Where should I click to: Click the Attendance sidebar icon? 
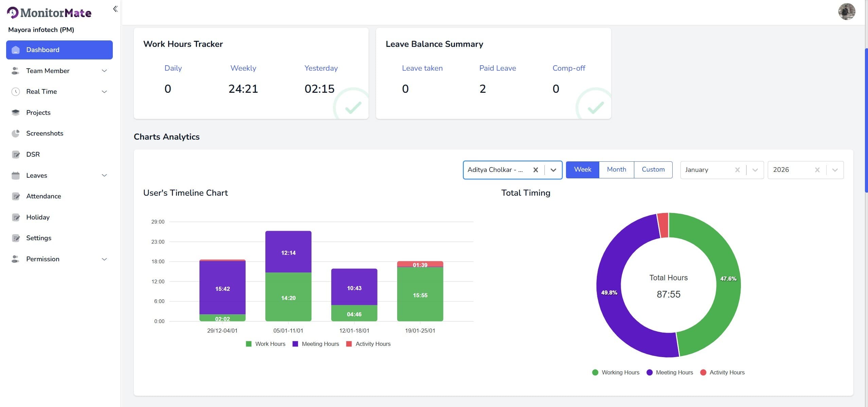point(16,196)
